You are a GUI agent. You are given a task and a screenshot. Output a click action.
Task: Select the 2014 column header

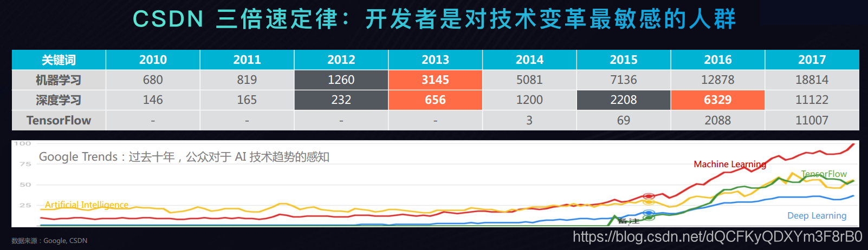pyautogui.click(x=529, y=60)
